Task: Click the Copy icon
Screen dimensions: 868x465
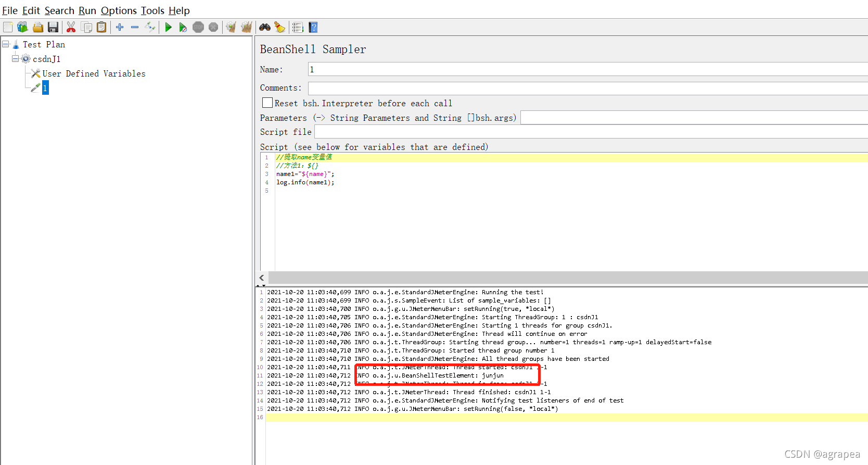Action: pyautogui.click(x=87, y=27)
